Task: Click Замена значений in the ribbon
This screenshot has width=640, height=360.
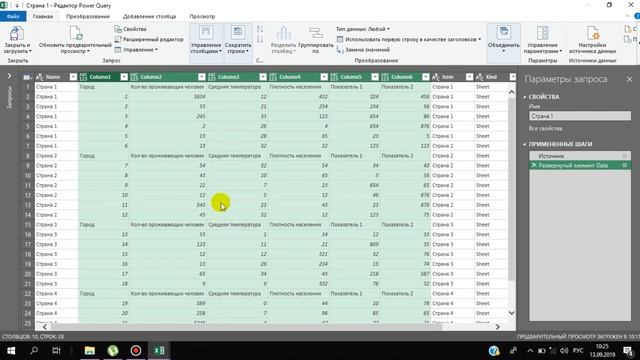Action: pos(363,49)
